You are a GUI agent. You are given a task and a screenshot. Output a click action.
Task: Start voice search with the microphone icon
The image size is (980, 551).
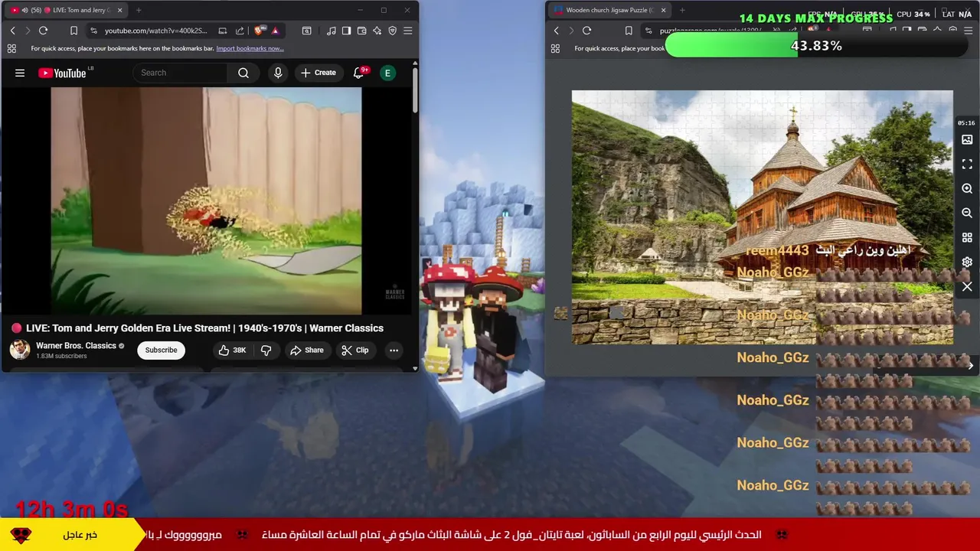click(x=278, y=73)
